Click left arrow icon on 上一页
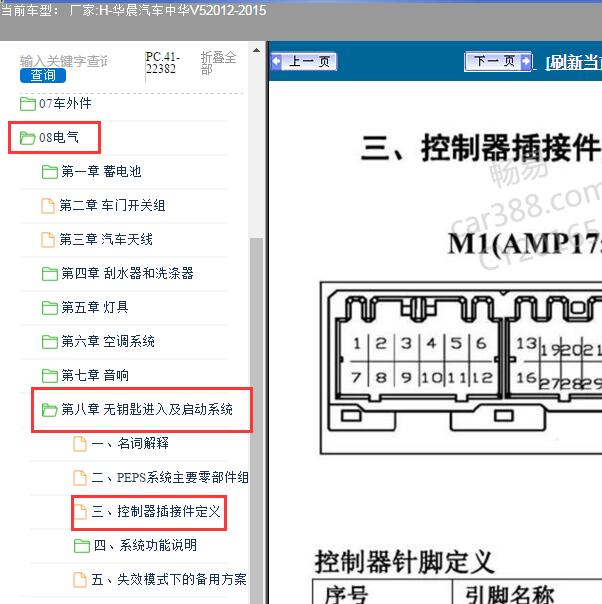This screenshot has height=604, width=602. click(x=277, y=61)
